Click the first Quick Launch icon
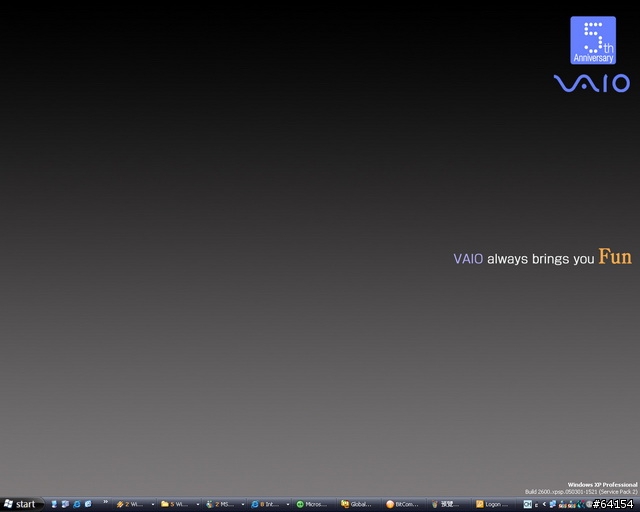 [54, 504]
